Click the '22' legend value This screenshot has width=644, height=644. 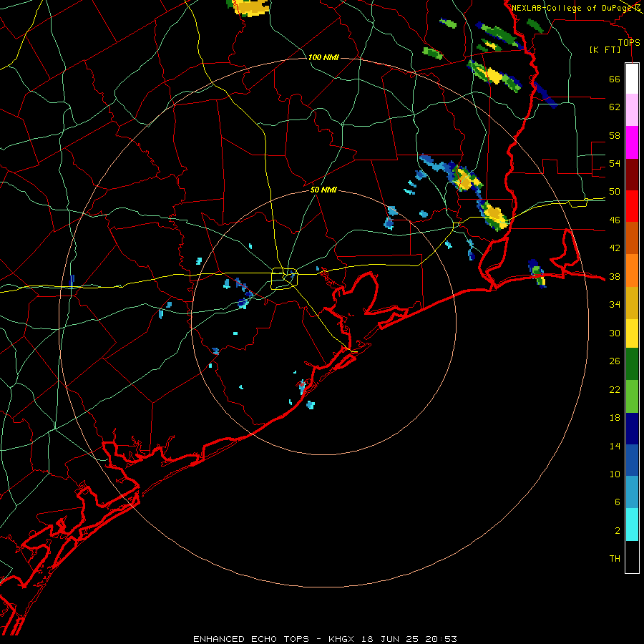click(615, 389)
